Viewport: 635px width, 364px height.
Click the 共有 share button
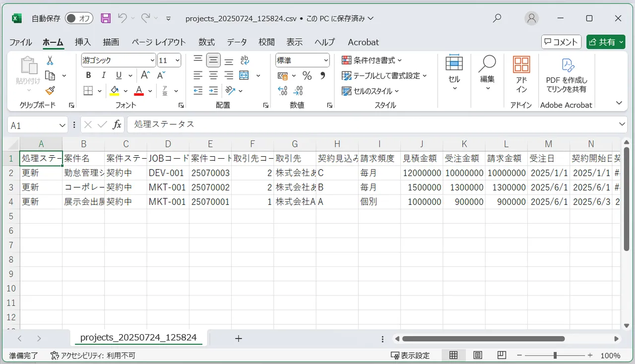pos(606,42)
